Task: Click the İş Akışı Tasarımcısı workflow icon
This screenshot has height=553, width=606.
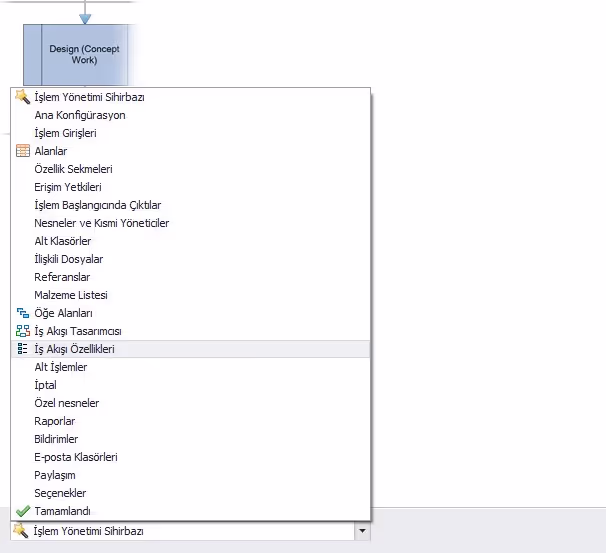Action: (23, 331)
